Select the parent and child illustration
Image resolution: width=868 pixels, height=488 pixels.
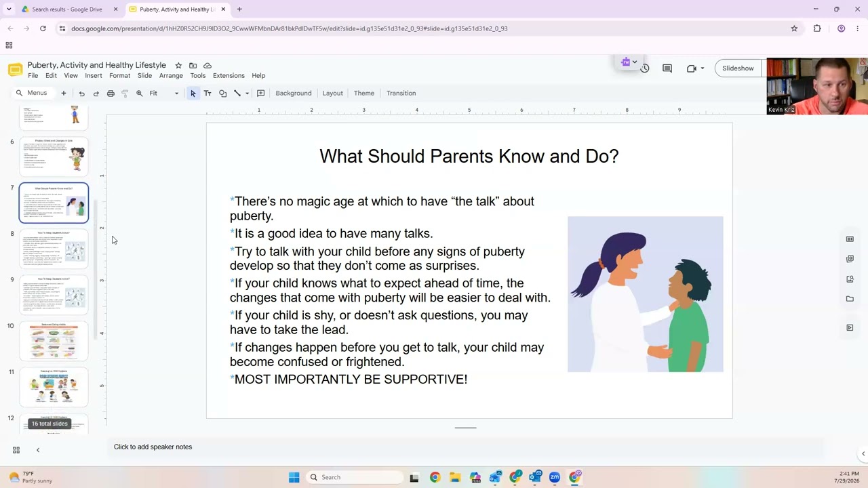[x=646, y=294]
